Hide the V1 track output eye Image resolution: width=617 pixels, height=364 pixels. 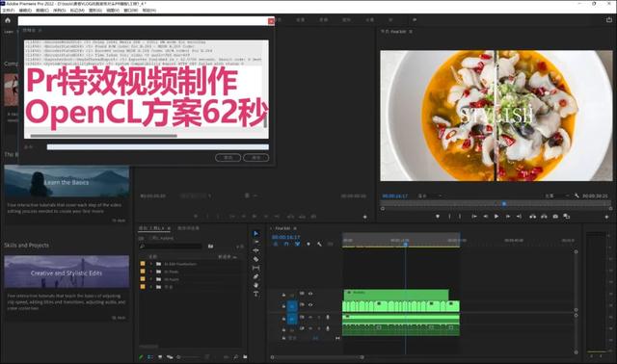tap(310, 304)
